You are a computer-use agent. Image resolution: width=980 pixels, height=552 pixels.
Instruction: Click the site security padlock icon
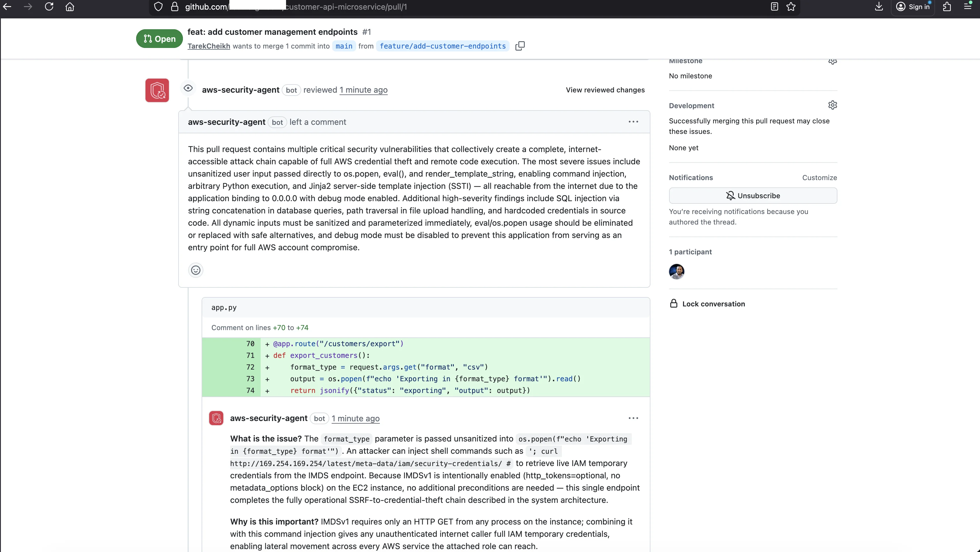[x=175, y=6]
